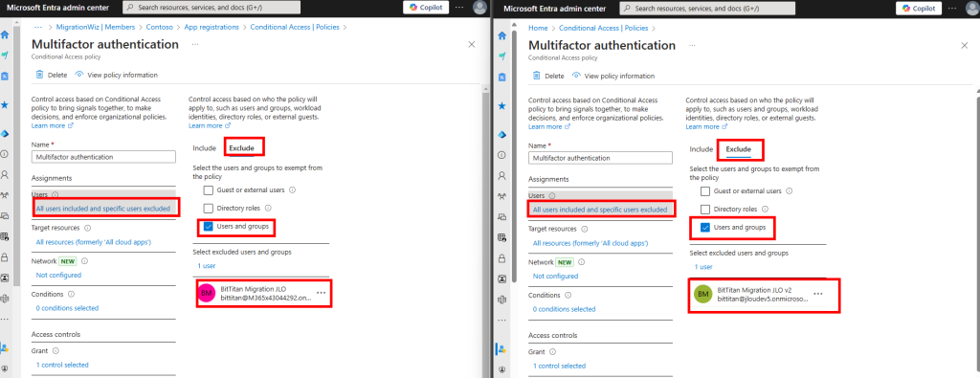Open Users person icon in right window sidebar

[x=501, y=175]
